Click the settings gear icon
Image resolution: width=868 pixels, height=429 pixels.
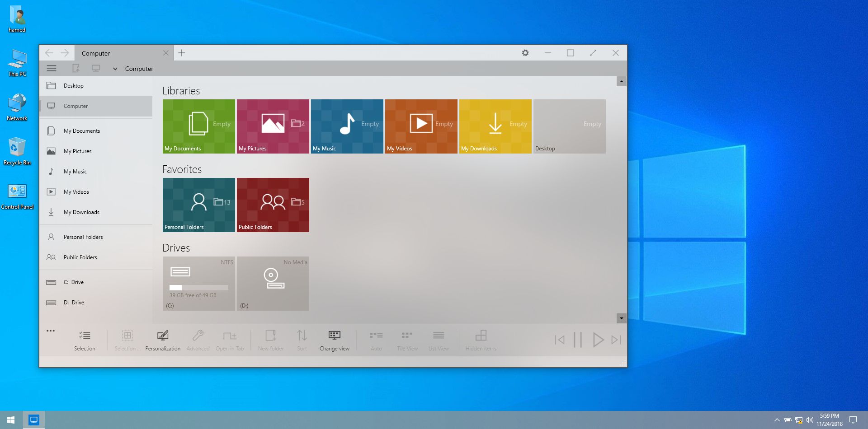(525, 53)
